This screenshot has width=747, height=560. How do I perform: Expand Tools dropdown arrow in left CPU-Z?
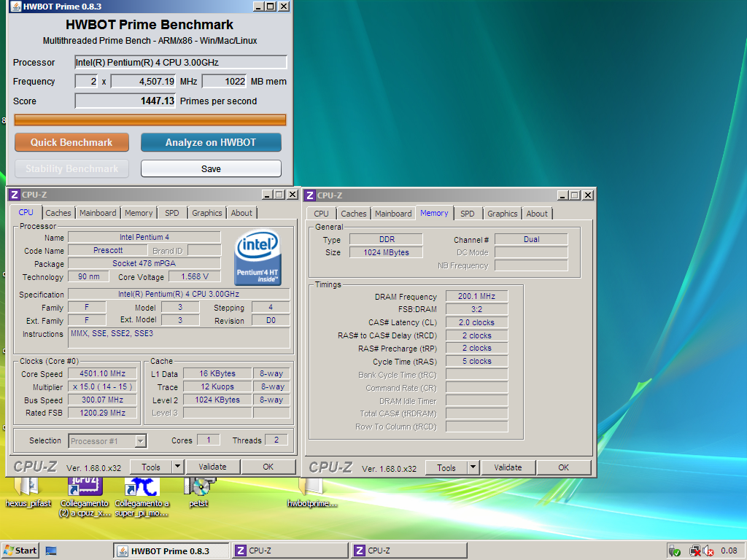tap(177, 467)
